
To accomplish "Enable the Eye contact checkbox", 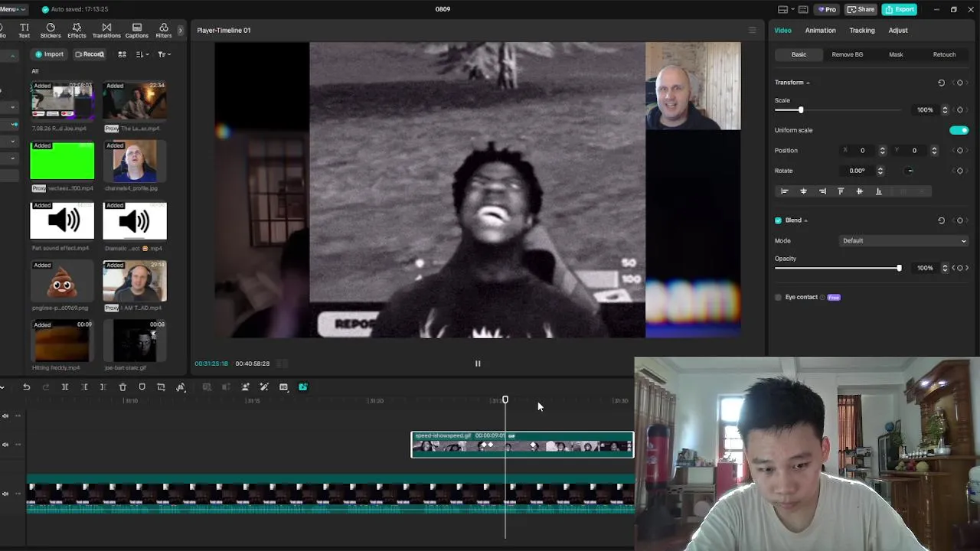I will point(778,298).
